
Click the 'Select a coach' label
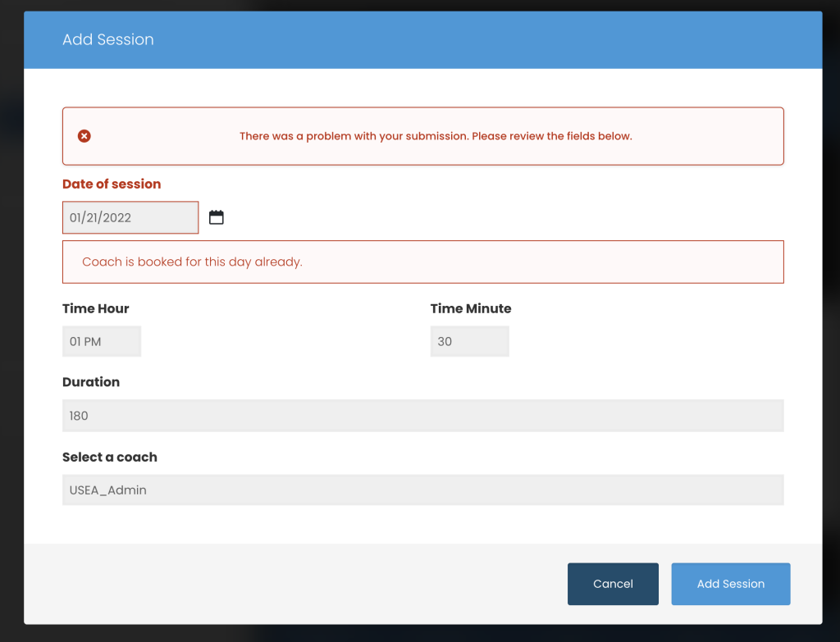[x=110, y=457]
